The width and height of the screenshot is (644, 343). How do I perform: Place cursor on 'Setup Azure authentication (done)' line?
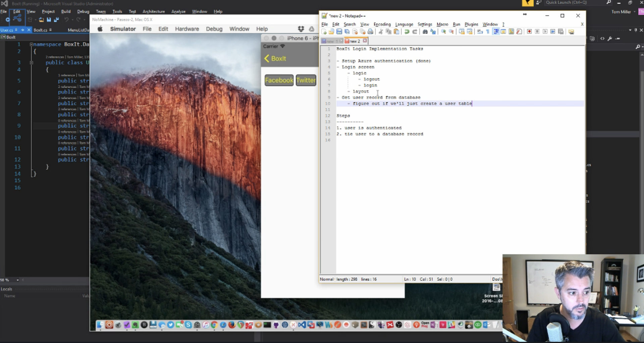click(x=386, y=61)
